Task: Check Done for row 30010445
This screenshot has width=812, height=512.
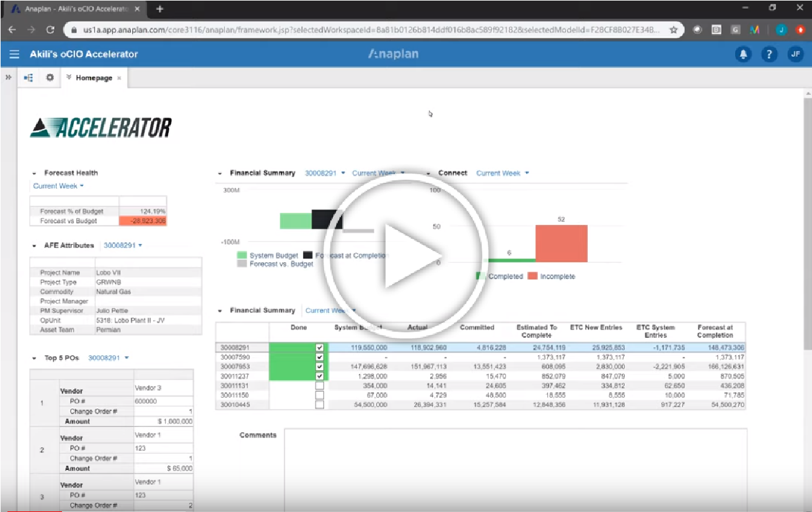Action: point(320,405)
